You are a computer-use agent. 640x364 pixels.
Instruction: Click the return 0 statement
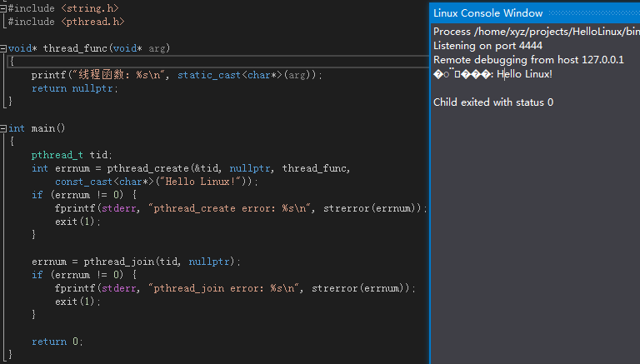pyautogui.click(x=57, y=342)
